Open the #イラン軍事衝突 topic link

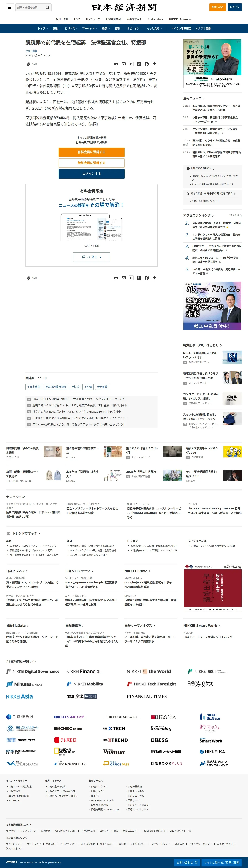click(x=181, y=29)
